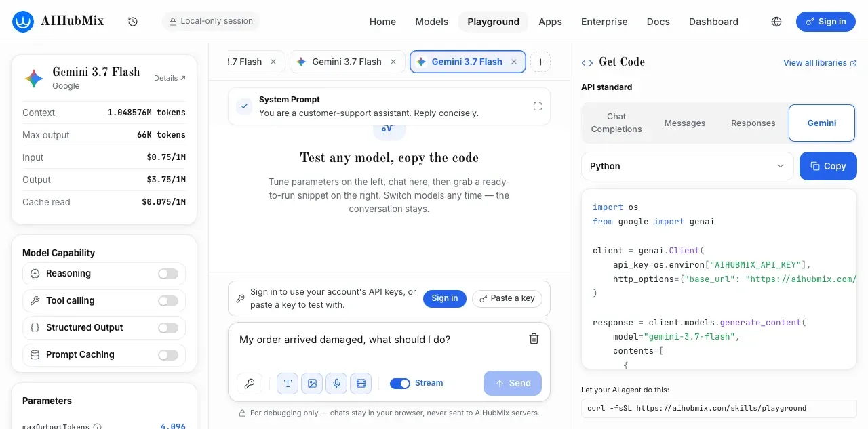Open the history clock icon
Screen dimensions: 868x429
[133, 22]
